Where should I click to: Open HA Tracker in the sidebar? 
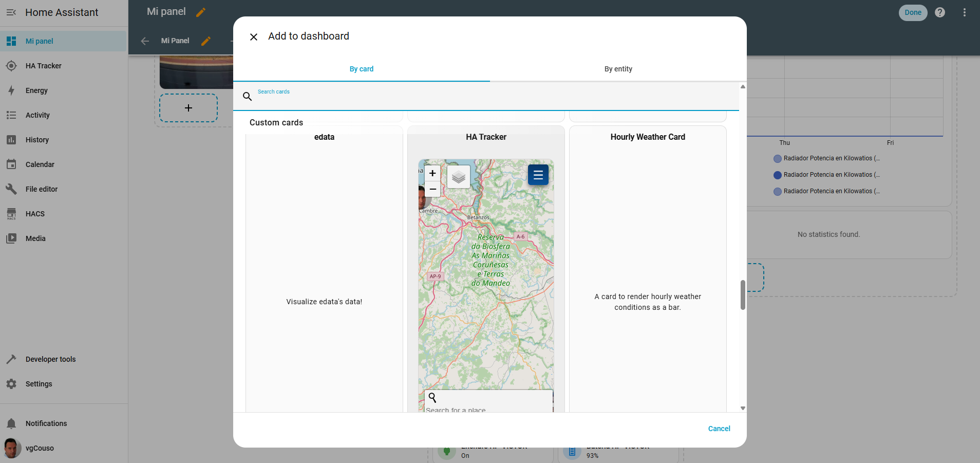pyautogui.click(x=63, y=66)
